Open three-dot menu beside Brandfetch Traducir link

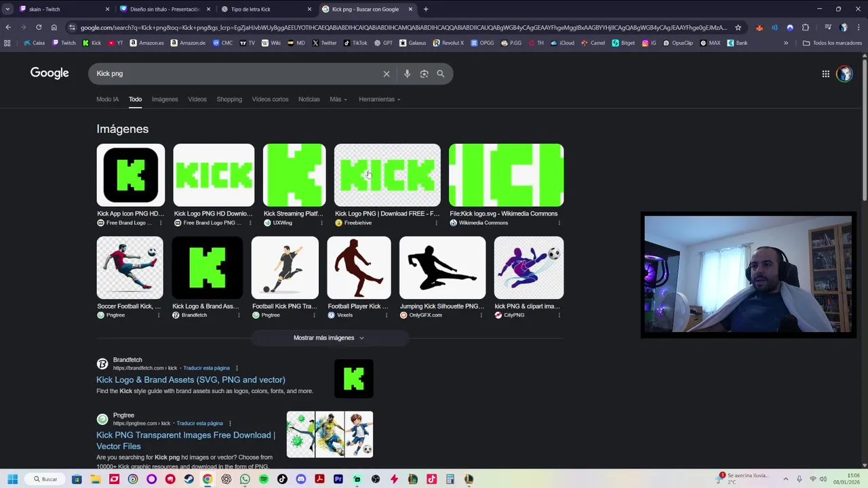[237, 368]
